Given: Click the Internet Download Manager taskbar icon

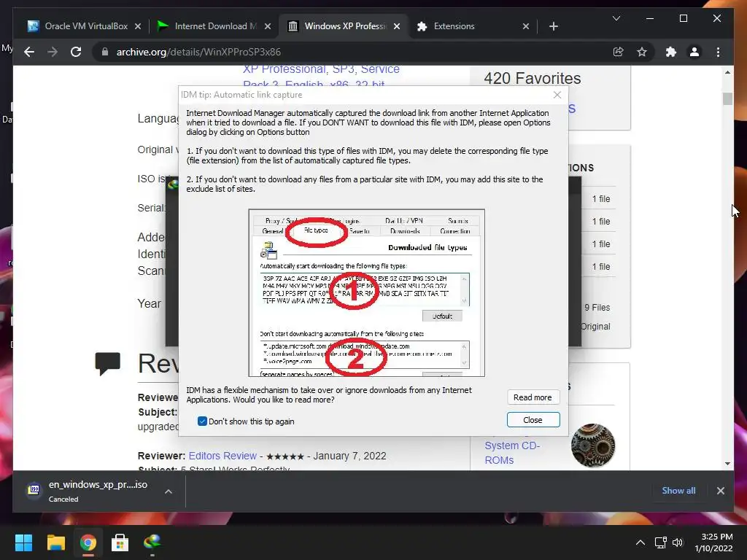Looking at the screenshot, I should (x=152, y=542).
